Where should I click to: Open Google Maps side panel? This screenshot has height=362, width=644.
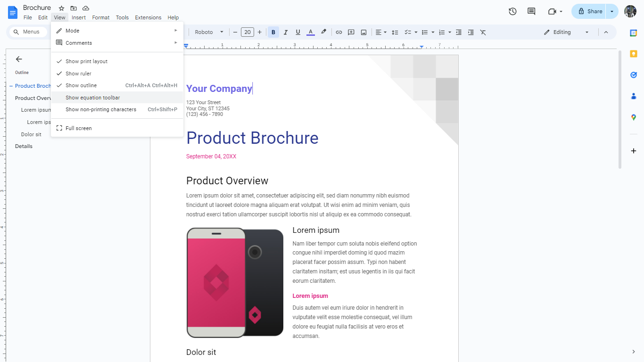point(634,117)
